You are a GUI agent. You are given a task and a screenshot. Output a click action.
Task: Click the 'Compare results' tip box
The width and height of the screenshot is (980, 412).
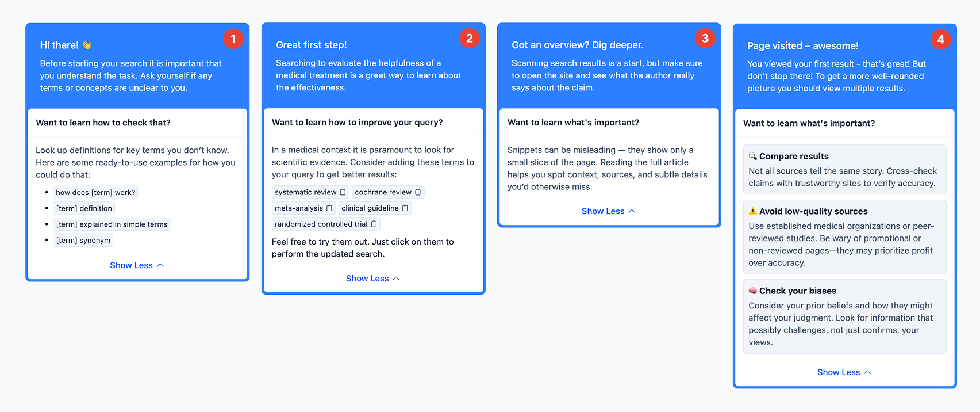coord(844,170)
